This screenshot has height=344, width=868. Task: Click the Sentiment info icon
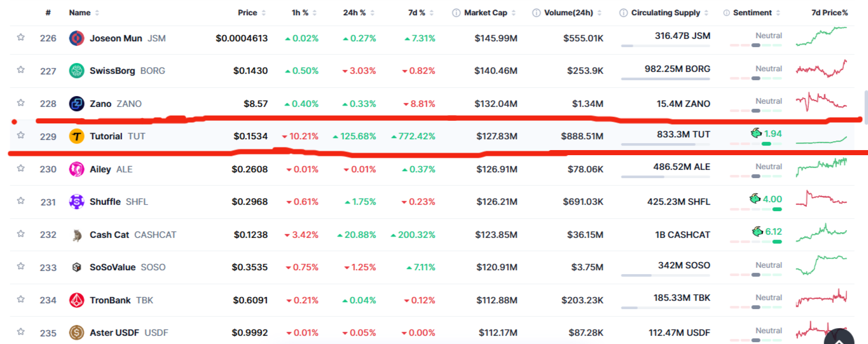pos(726,13)
